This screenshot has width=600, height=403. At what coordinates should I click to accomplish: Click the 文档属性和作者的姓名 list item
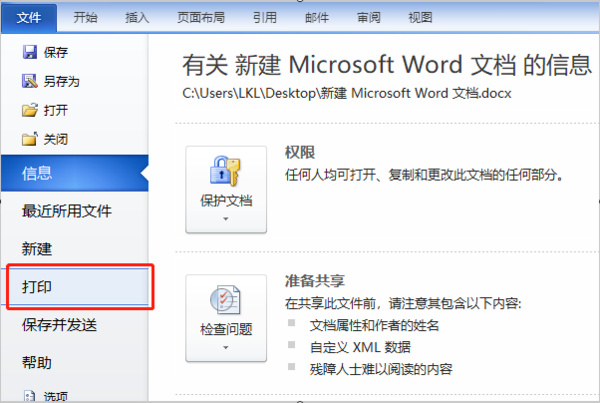pos(375,325)
